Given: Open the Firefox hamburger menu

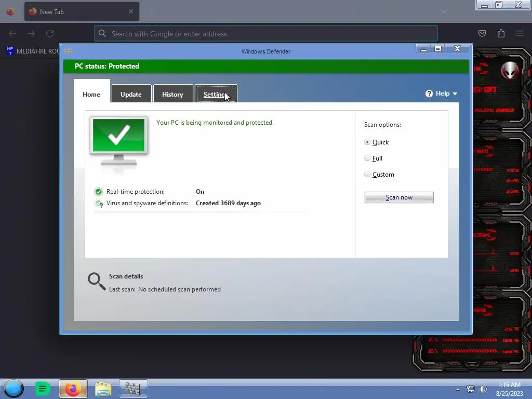Looking at the screenshot, I should [520, 33].
